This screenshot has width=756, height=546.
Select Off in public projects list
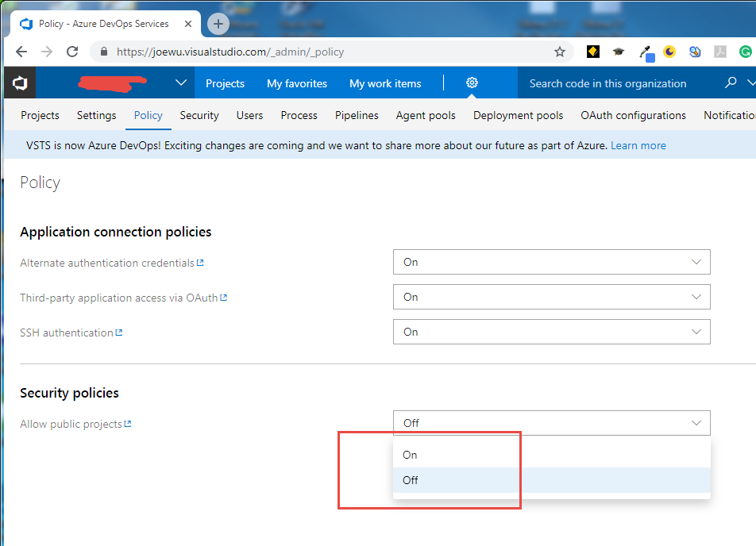pyautogui.click(x=552, y=480)
